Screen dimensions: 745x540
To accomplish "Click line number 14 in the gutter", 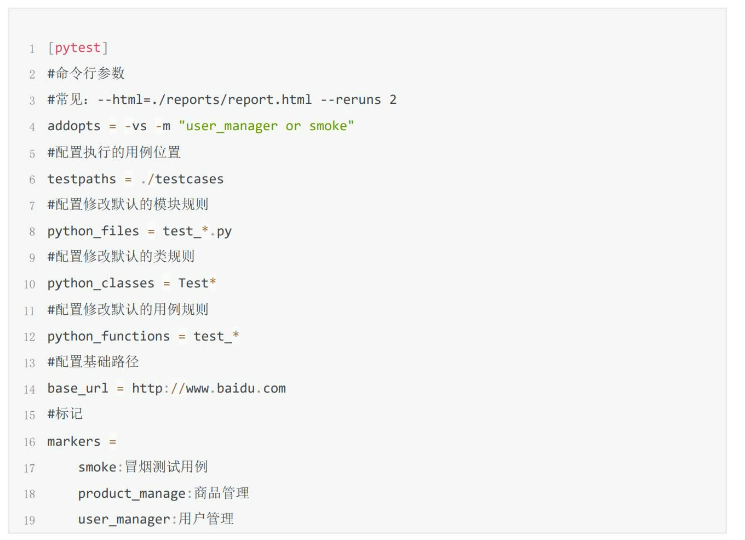I will tap(28, 388).
